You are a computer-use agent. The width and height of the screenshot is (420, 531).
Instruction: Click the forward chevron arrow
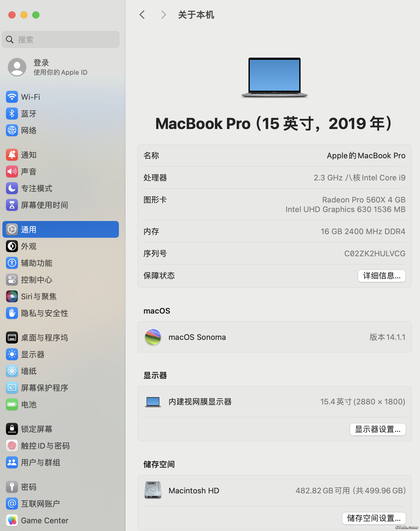pyautogui.click(x=163, y=15)
